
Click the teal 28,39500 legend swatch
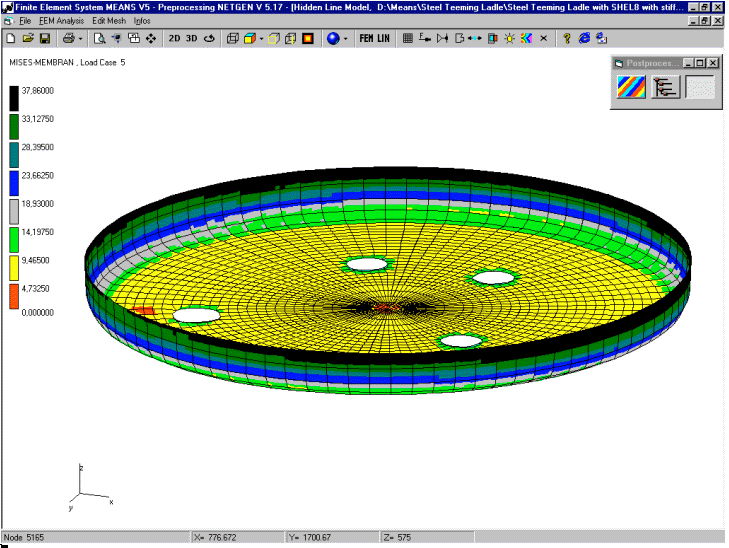pos(14,155)
